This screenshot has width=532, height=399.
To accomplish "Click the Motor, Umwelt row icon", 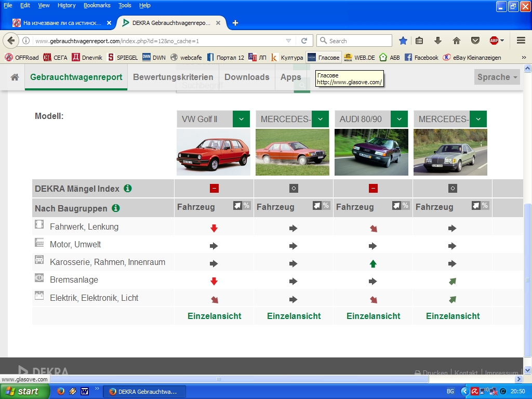I will (x=39, y=242).
